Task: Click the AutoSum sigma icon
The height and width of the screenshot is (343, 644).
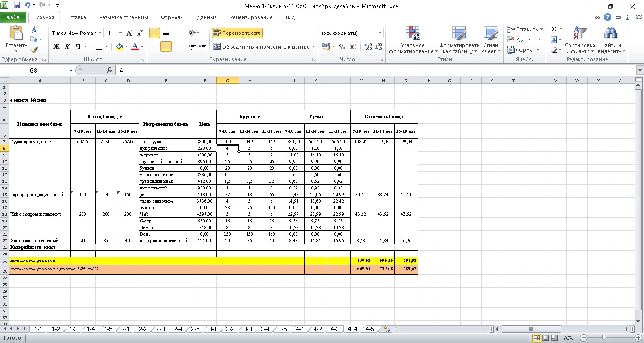Action: coord(553,29)
